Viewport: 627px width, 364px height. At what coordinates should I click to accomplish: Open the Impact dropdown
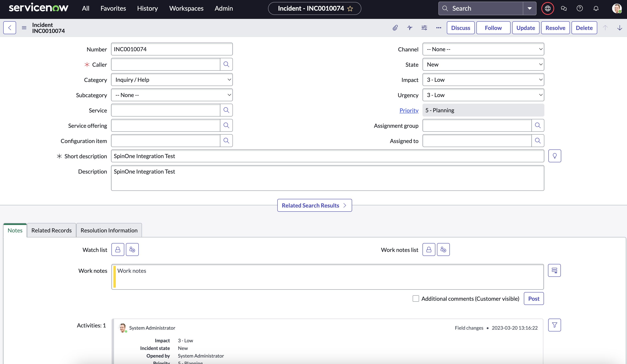point(483,80)
